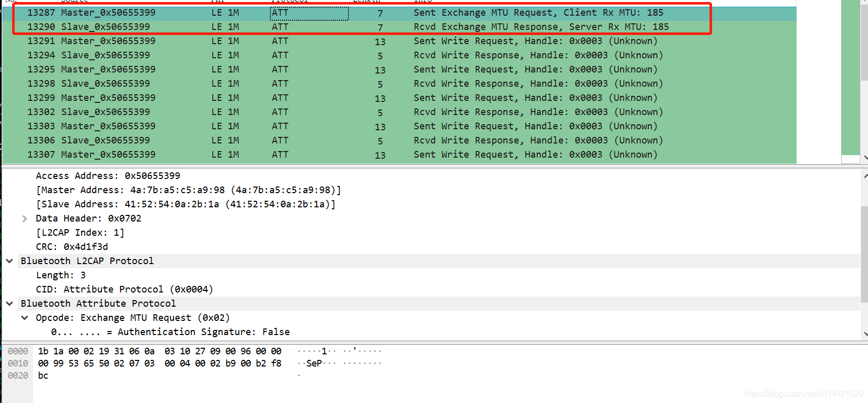The width and height of the screenshot is (868, 403).
Task: Select the Access Address 0x50655399 field
Action: tap(108, 176)
